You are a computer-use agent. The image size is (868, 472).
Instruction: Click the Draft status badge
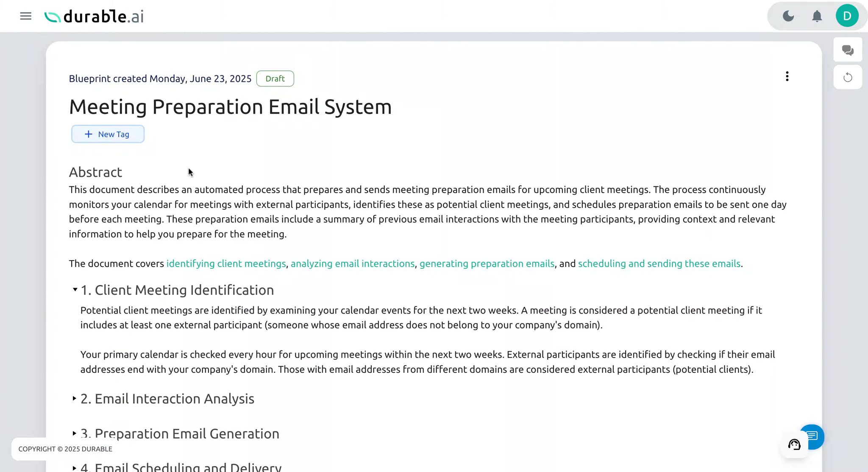[x=275, y=78]
